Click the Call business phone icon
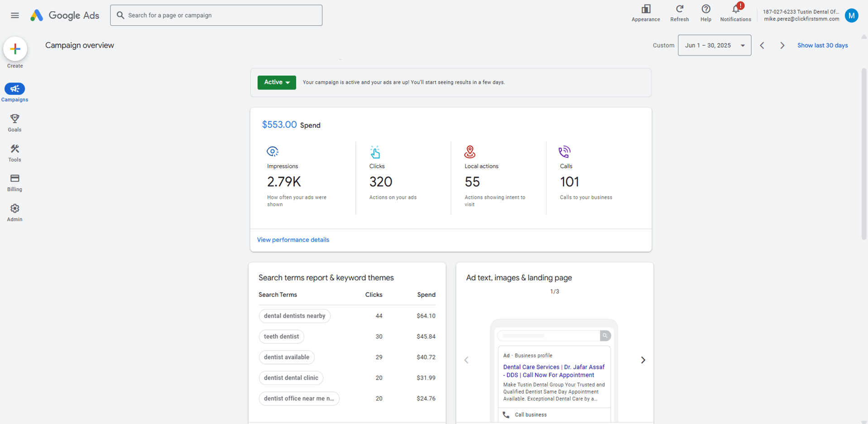The width and height of the screenshot is (868, 424). coord(506,415)
